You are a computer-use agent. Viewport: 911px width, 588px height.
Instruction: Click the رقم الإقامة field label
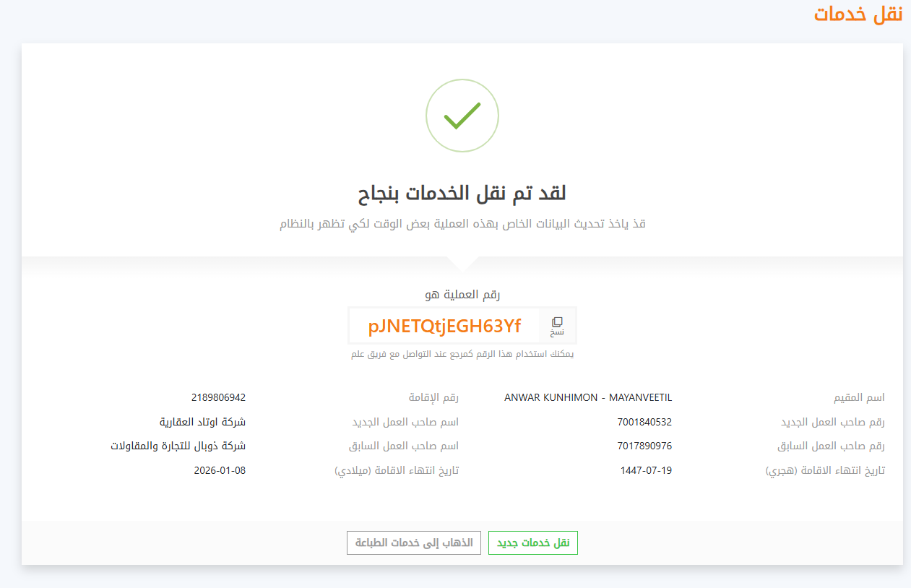pos(433,397)
